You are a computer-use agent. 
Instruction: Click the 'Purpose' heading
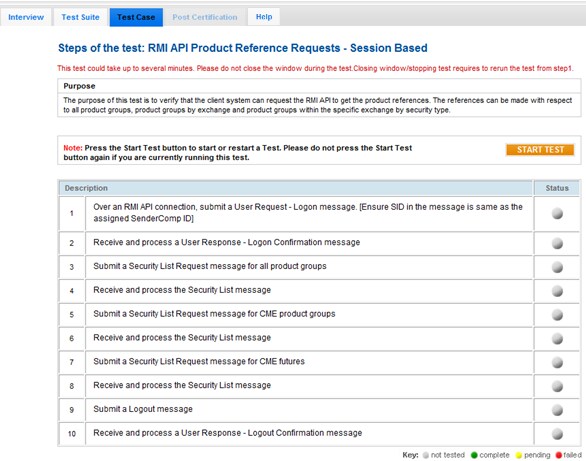pos(79,86)
